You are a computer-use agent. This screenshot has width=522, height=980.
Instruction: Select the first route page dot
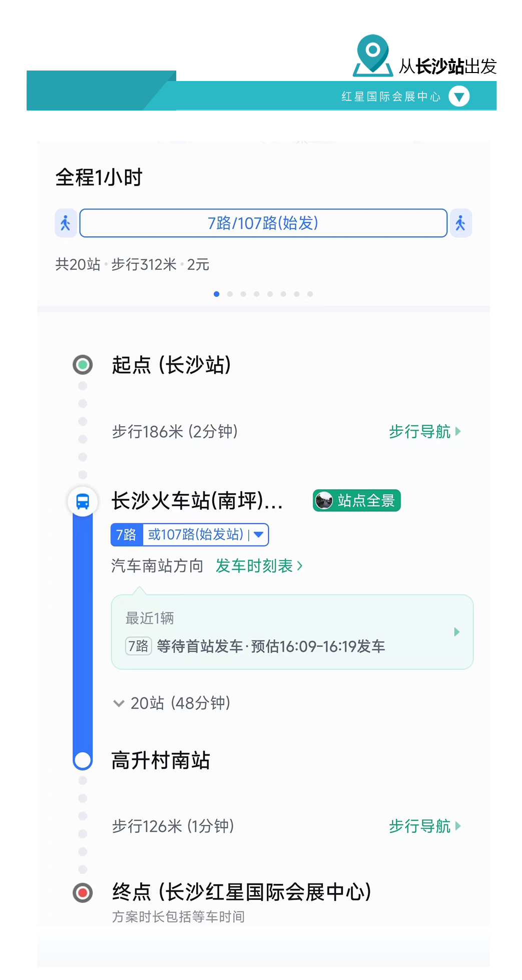216,294
